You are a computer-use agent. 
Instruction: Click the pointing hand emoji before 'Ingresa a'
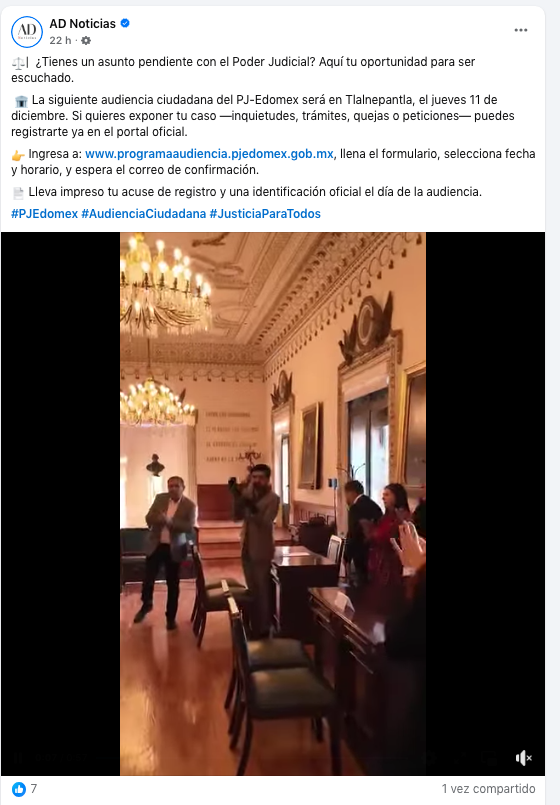click(x=18, y=155)
